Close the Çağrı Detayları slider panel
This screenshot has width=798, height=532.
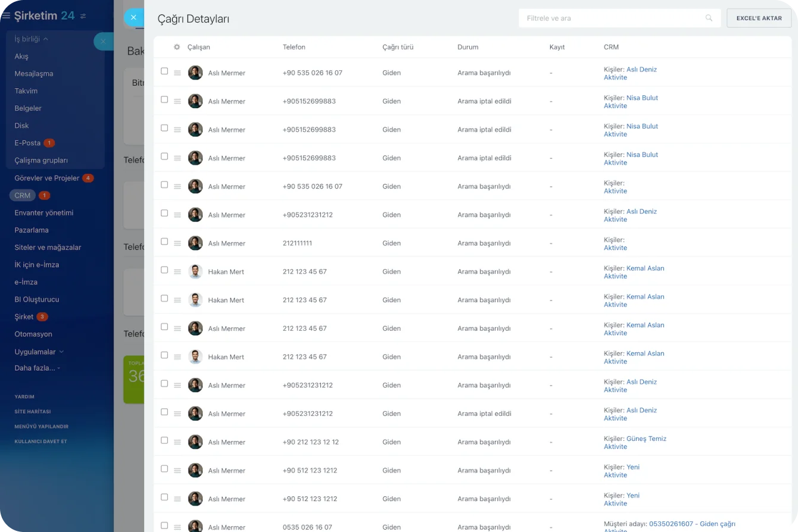tap(133, 18)
